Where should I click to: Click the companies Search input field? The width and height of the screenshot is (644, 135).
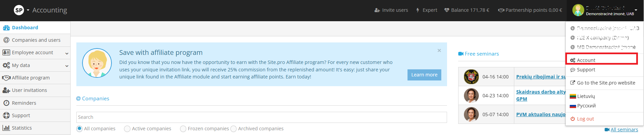tap(261, 117)
